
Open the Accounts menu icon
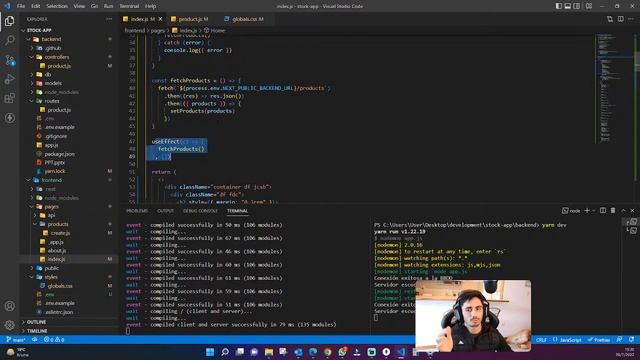(9, 306)
